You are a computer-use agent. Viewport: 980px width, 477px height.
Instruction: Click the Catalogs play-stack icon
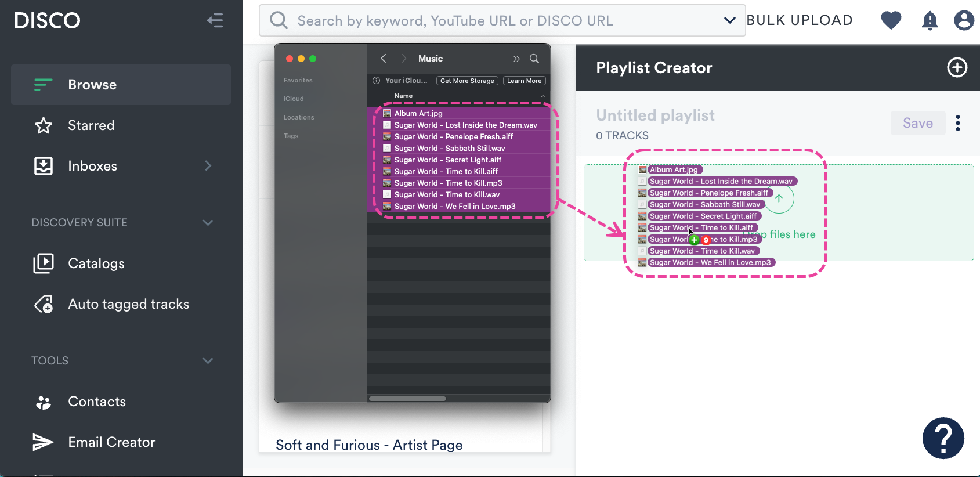coord(44,263)
